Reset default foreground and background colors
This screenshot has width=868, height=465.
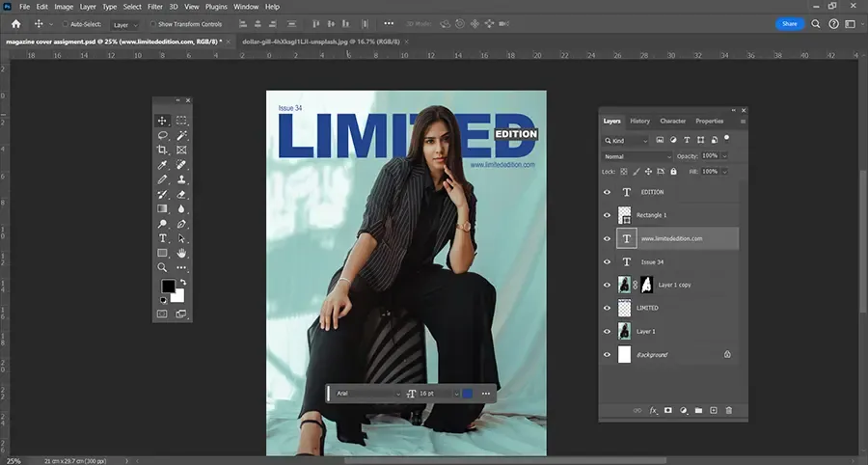point(163,300)
